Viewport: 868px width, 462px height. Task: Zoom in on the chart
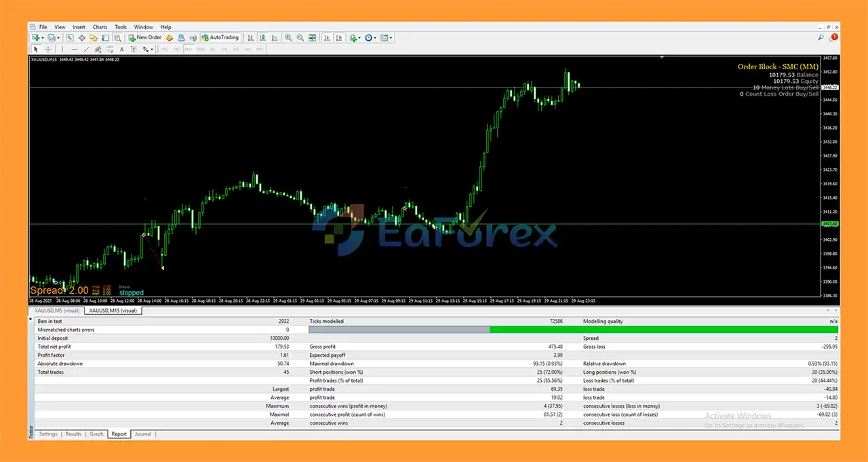(x=289, y=38)
